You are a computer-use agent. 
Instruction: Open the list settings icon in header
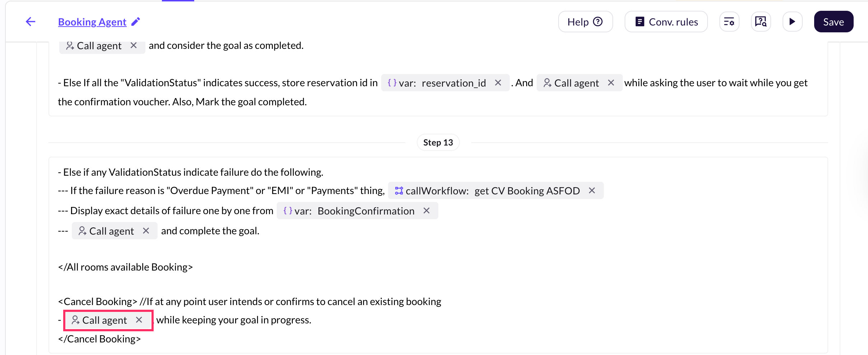(x=729, y=22)
